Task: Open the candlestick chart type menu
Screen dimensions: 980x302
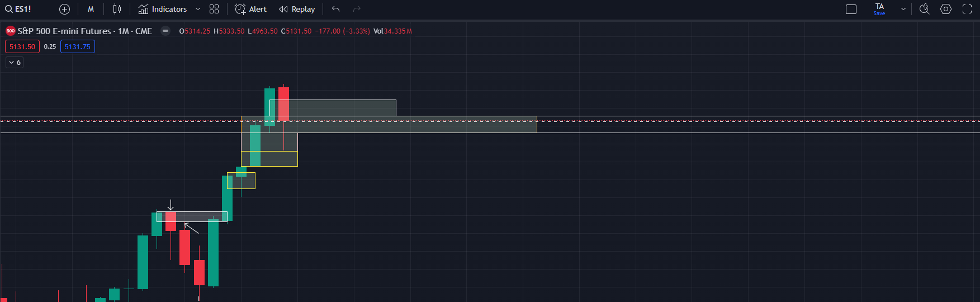Action: click(x=117, y=9)
